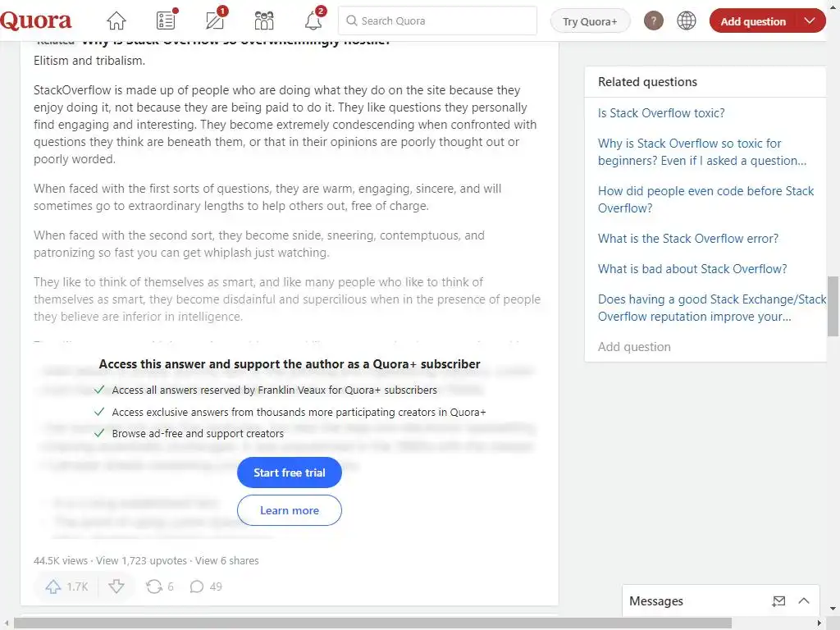Viewport: 840px width, 630px height.
Task: Click the 'Related questions' heading
Action: 648,82
